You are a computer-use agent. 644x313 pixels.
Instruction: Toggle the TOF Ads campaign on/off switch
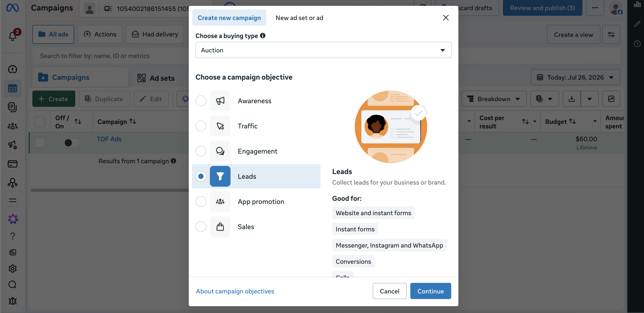(71, 143)
